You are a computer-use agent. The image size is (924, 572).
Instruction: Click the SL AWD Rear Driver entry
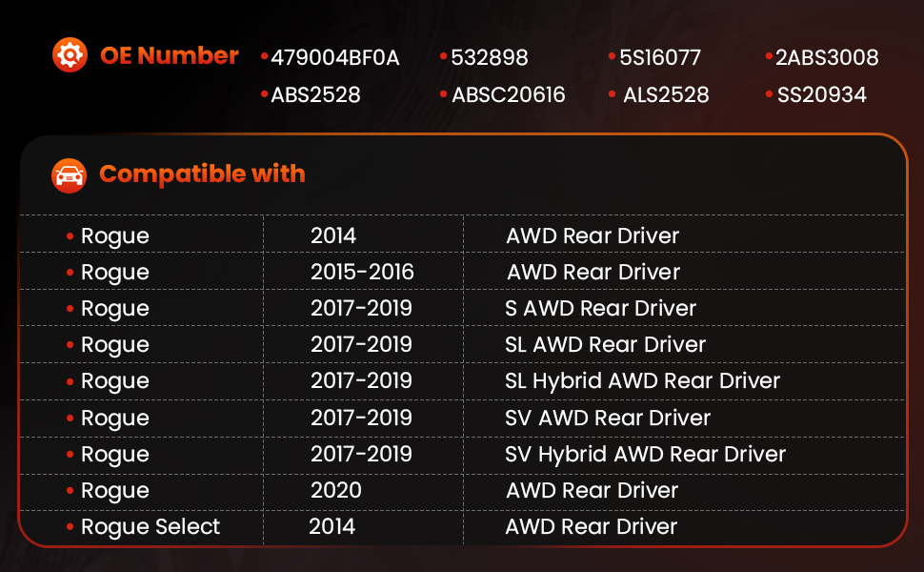coord(605,345)
